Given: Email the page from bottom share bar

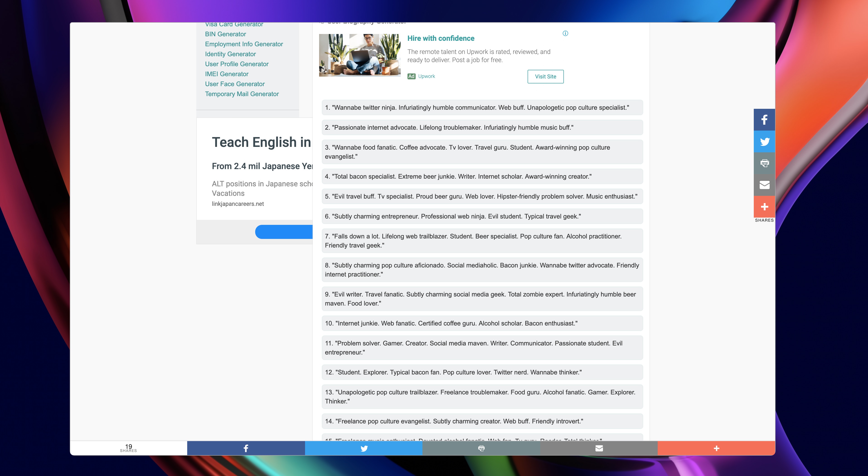Looking at the screenshot, I should pyautogui.click(x=599, y=448).
